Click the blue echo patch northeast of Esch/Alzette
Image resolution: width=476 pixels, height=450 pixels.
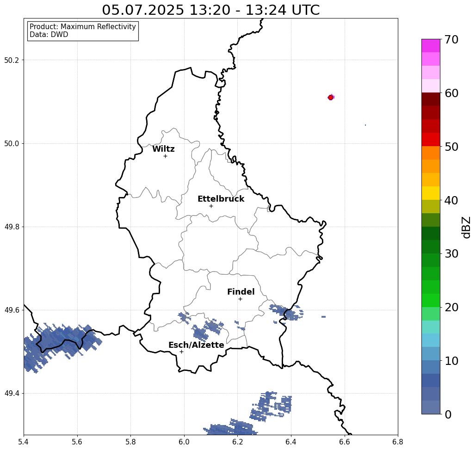pyautogui.click(x=210, y=330)
